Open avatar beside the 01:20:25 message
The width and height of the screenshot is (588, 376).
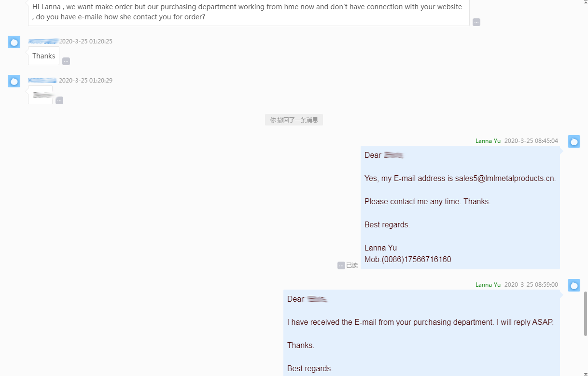(x=14, y=42)
